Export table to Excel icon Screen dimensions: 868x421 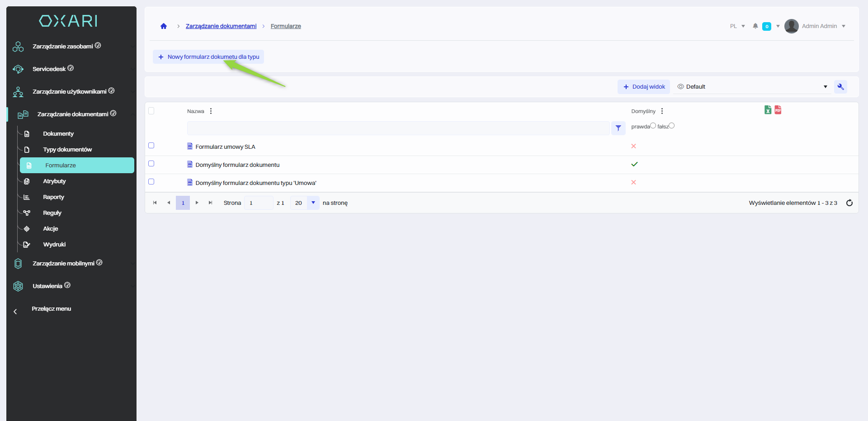(x=768, y=110)
